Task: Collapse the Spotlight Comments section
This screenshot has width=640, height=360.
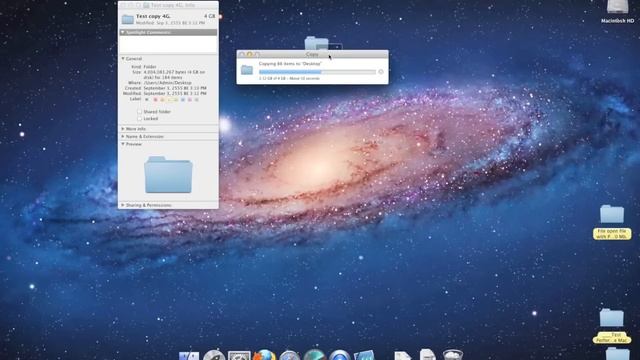Action: coord(122,32)
